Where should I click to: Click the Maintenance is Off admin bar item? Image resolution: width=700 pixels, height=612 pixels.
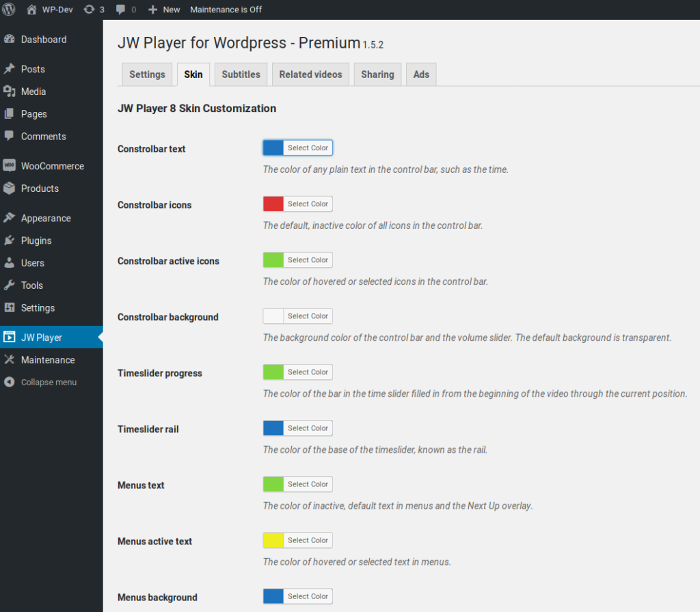pos(226,10)
